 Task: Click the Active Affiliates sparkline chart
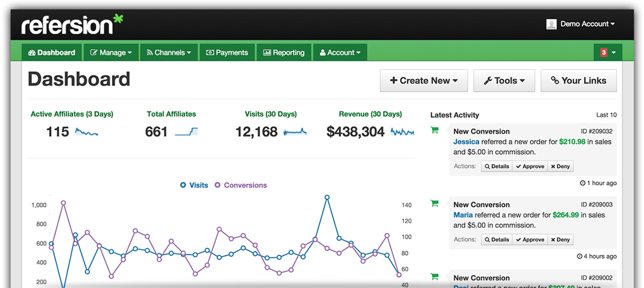87,132
